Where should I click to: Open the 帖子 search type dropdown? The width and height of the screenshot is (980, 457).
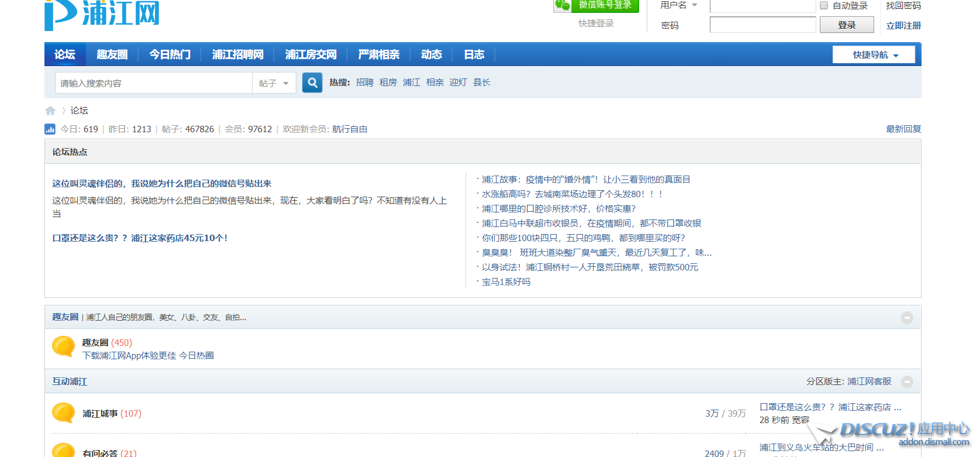coord(274,83)
